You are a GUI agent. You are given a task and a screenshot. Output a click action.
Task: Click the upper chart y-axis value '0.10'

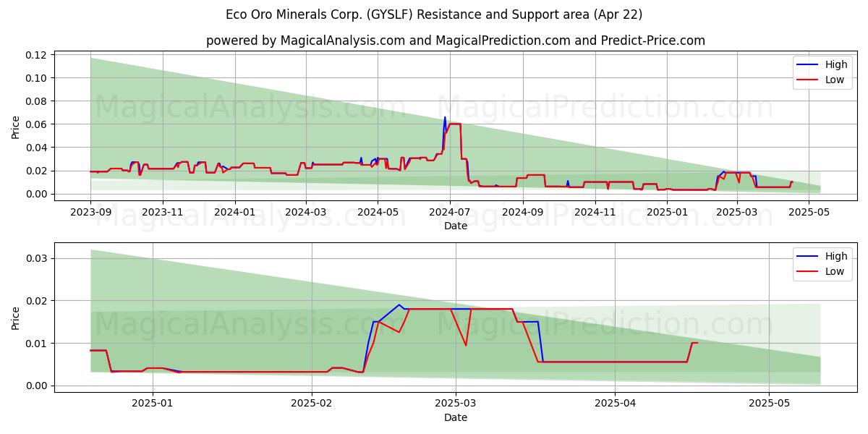[x=35, y=78]
